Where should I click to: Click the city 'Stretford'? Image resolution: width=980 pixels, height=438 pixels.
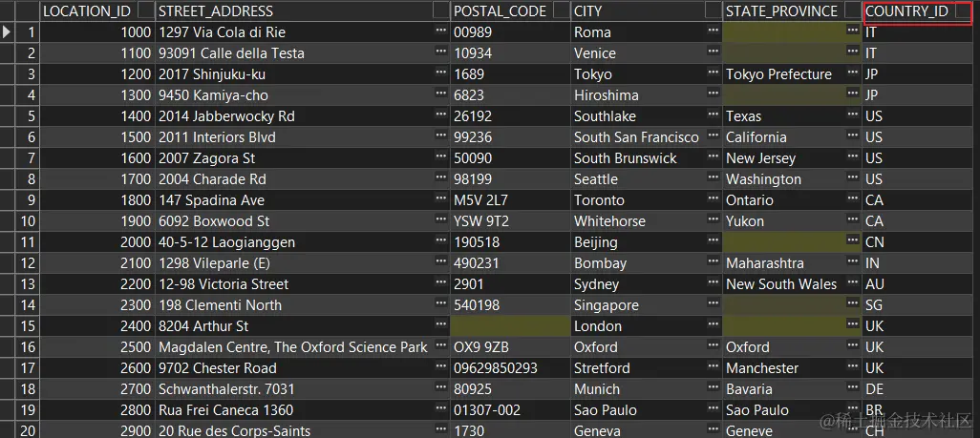click(x=602, y=368)
